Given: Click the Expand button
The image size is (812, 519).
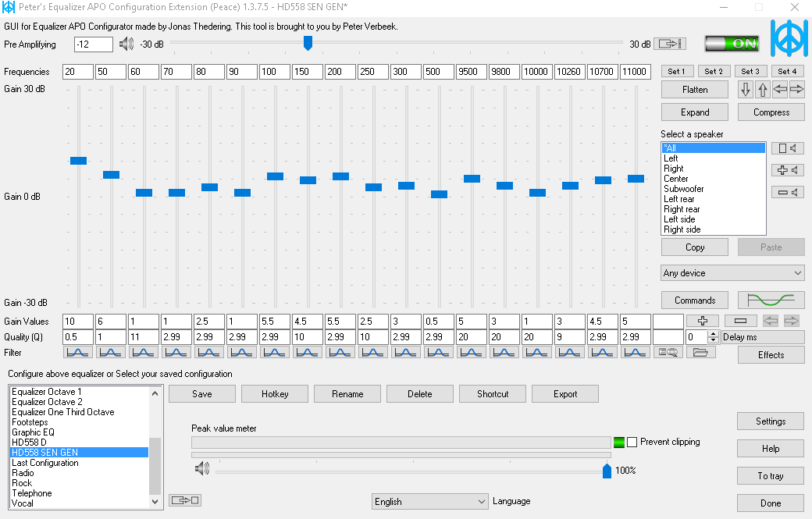Looking at the screenshot, I should pyautogui.click(x=694, y=112).
